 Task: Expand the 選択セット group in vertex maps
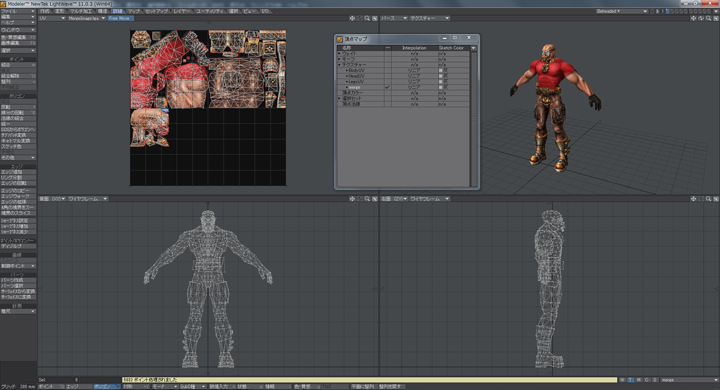point(339,98)
